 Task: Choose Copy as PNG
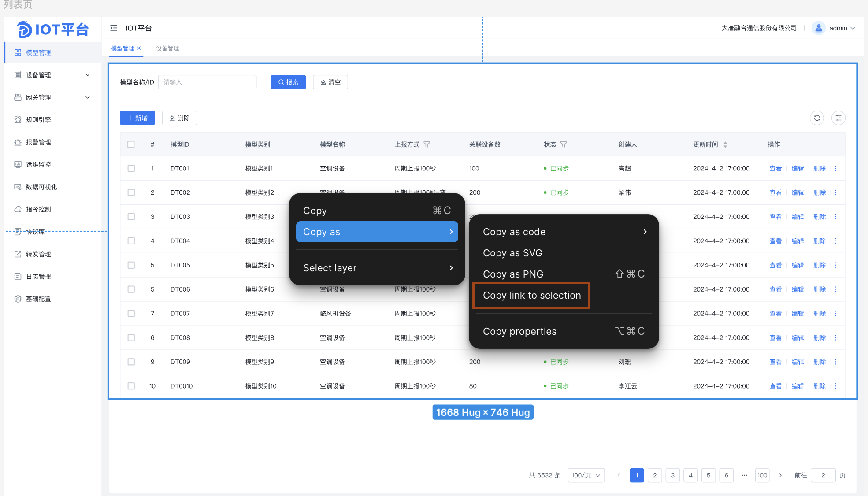[564, 274]
